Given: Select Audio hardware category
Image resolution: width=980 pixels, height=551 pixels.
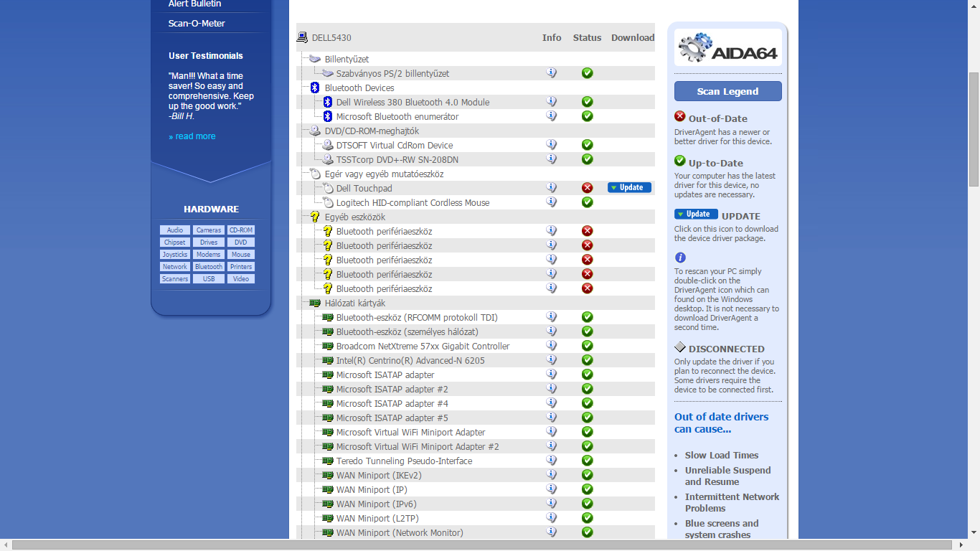Looking at the screenshot, I should [174, 230].
